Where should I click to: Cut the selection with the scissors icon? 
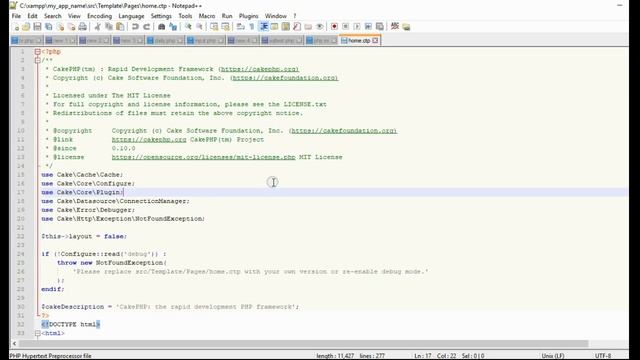coord(98,27)
